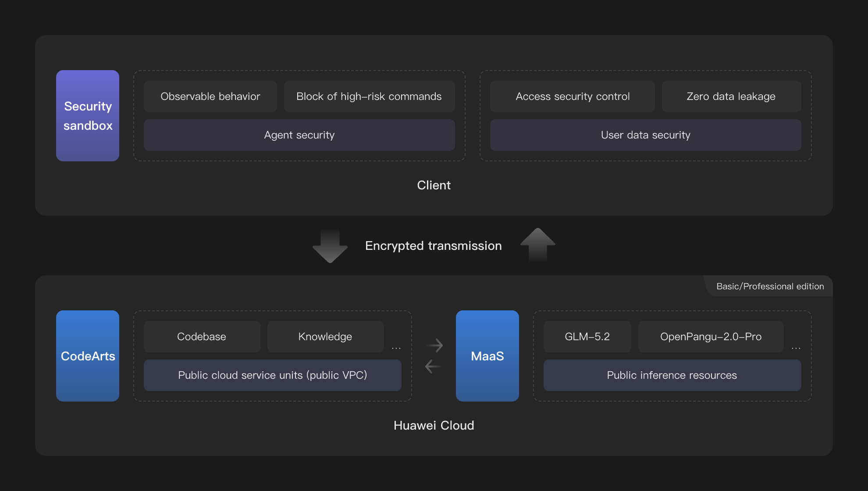Click the ellipsis after OpenPangu-2.0-Pro
Screen dimensions: 868x491
[796, 348]
